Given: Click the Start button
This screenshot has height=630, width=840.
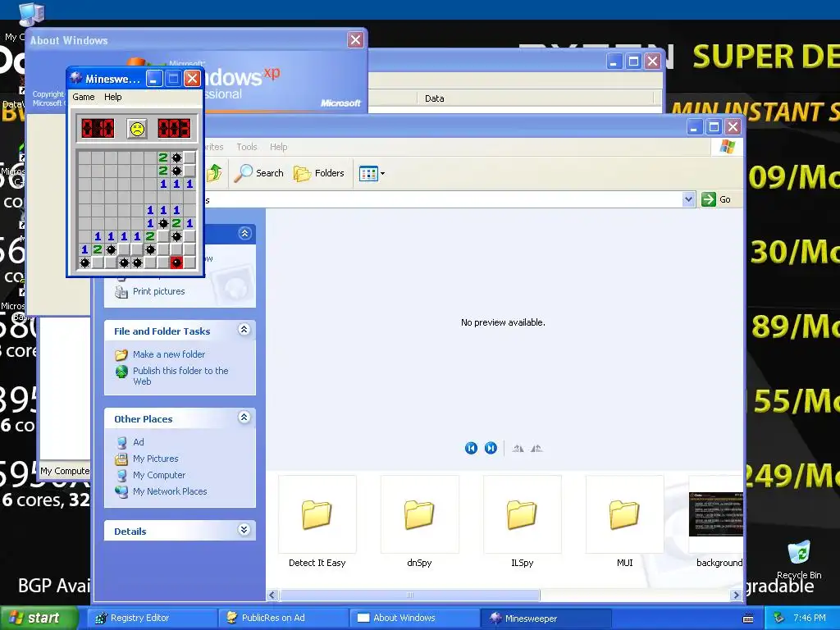Looking at the screenshot, I should coord(39,619).
